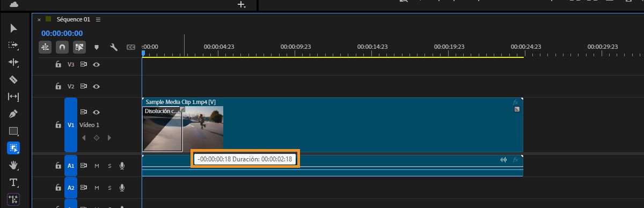The height and width of the screenshot is (208, 644).
Task: Toggle V3 sync lock
Action: (84, 64)
